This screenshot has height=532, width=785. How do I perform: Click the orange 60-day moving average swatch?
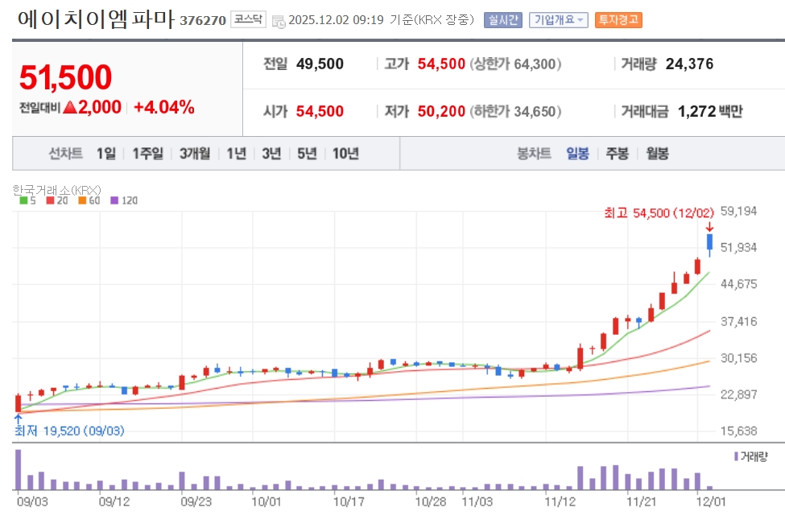tap(82, 200)
